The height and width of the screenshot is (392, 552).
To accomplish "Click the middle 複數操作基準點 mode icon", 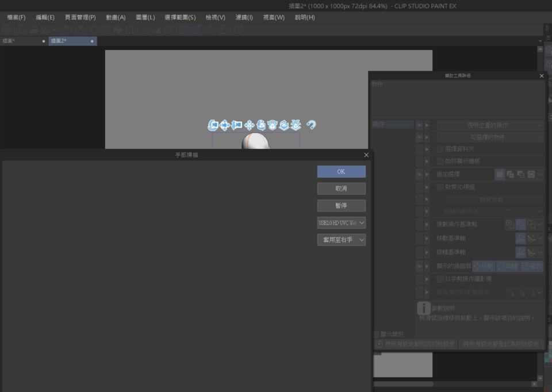I will tap(522, 224).
